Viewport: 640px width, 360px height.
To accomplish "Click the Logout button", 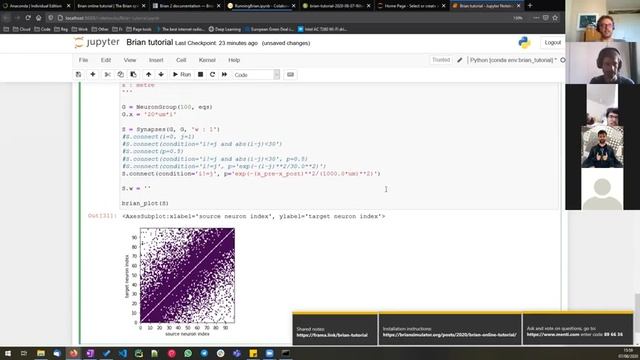I will click(552, 42).
